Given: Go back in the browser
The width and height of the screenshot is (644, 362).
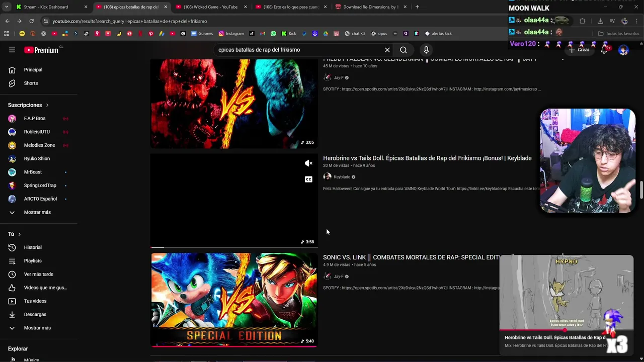Looking at the screenshot, I should tap(7, 21).
